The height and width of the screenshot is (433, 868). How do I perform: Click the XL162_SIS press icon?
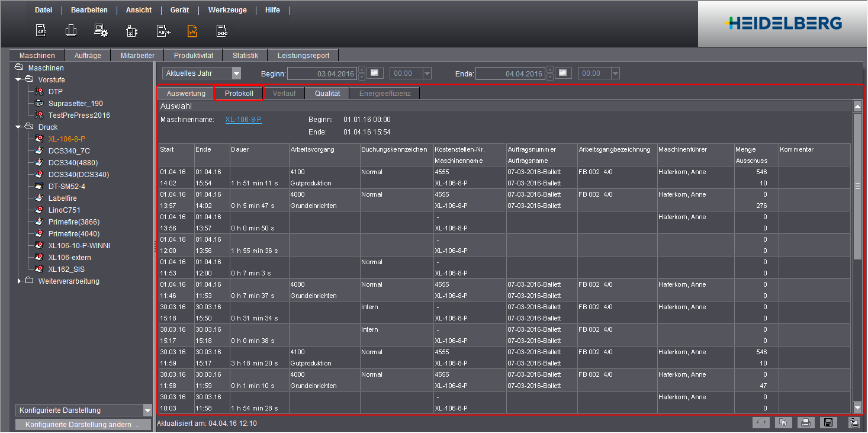[39, 269]
